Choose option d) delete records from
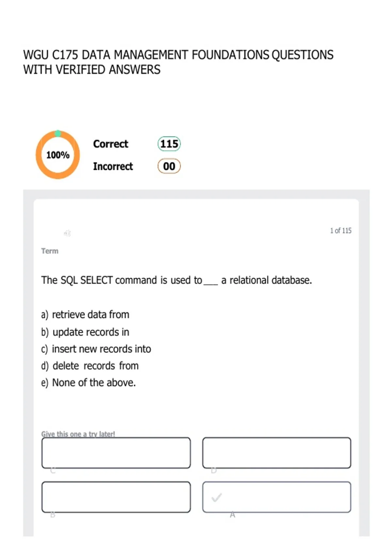This screenshot has width=392, height=556. [x=90, y=366]
